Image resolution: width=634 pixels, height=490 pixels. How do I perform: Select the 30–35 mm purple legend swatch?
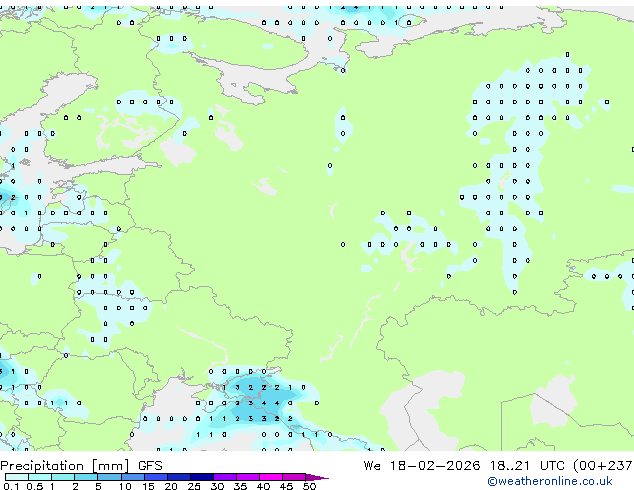225,477
